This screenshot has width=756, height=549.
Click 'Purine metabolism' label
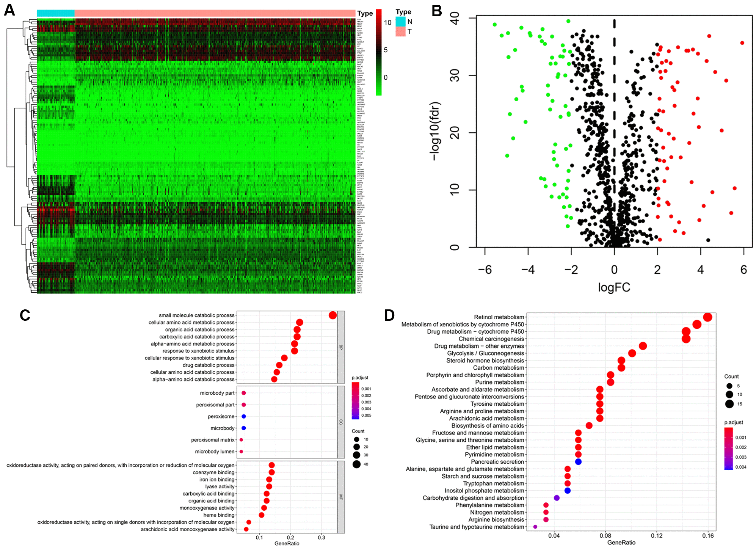500,382
